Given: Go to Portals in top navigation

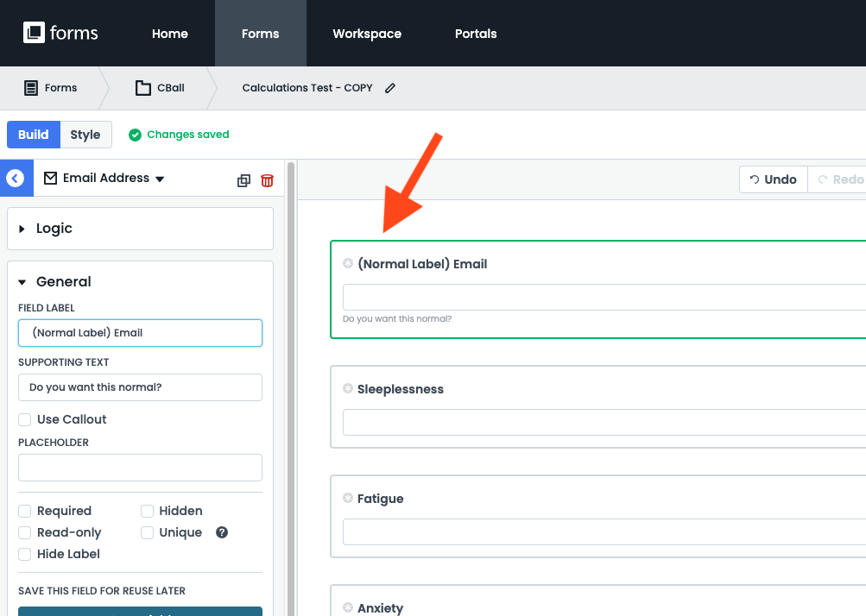Looking at the screenshot, I should click(476, 34).
